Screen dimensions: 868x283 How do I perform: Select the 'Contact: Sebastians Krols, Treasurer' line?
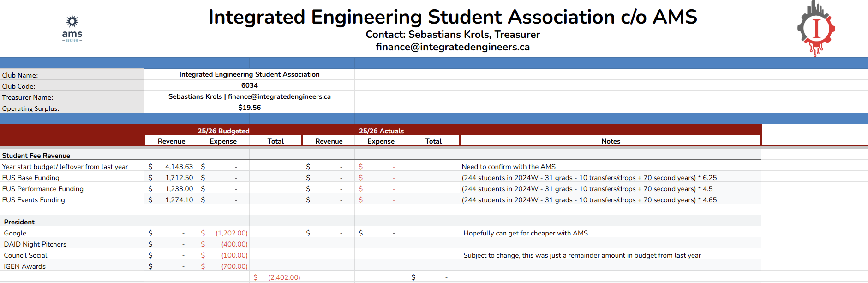click(452, 35)
